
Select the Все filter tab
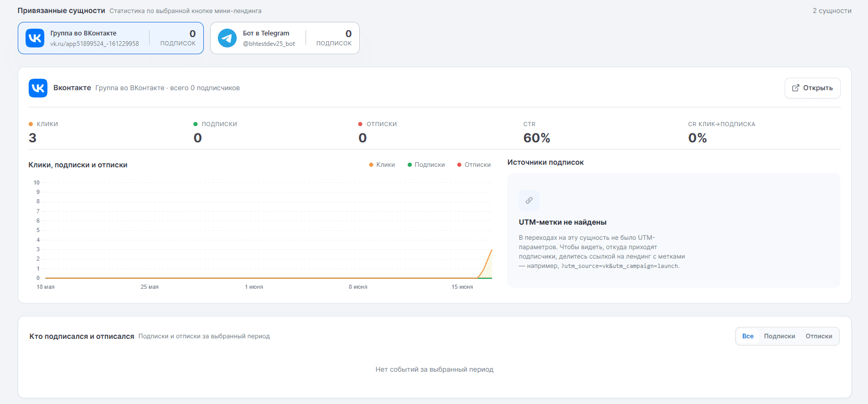pos(748,336)
